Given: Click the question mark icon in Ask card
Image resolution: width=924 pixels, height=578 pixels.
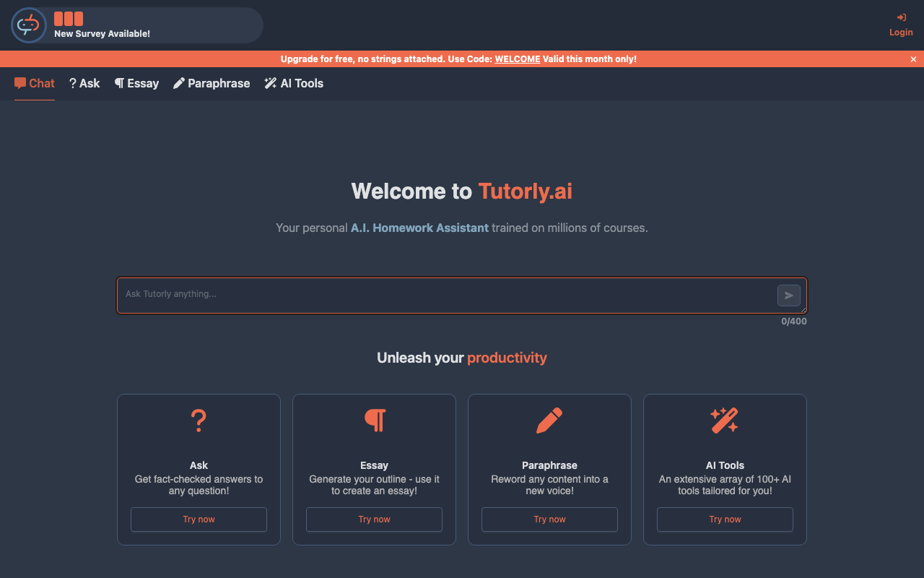Looking at the screenshot, I should (x=199, y=420).
